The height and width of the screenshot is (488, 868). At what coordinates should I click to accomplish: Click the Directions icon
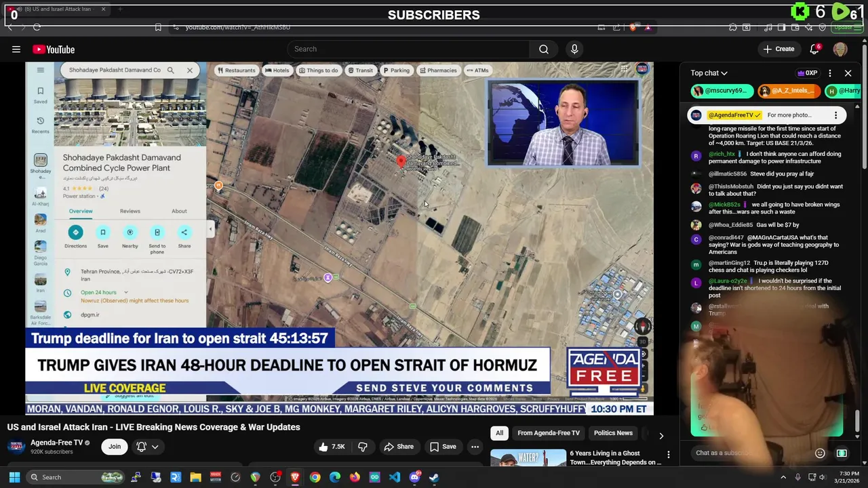coord(75,232)
